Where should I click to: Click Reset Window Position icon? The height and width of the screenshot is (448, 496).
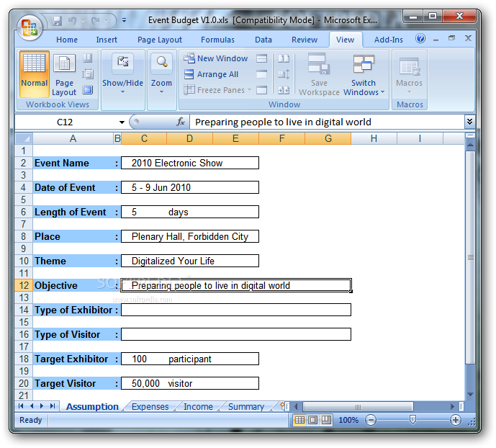284,90
